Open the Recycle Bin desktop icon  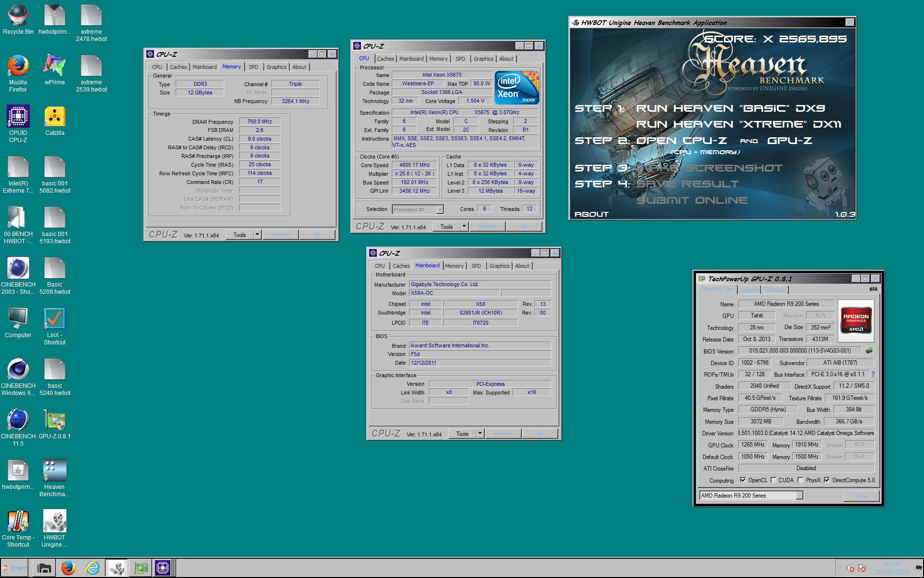pos(18,19)
